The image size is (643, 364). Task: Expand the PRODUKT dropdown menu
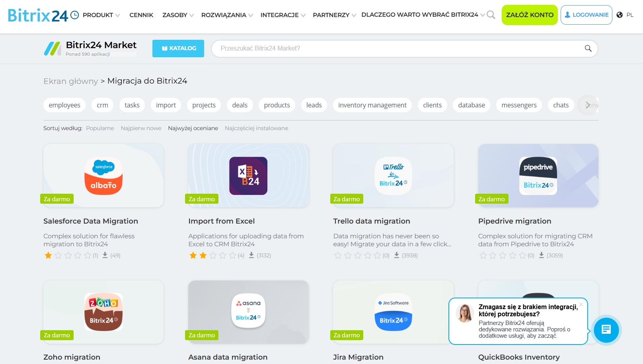[x=101, y=15]
